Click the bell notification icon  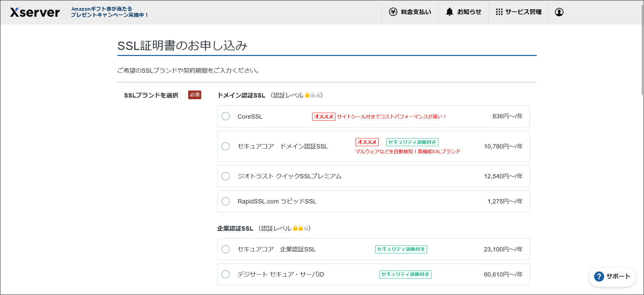tap(449, 12)
